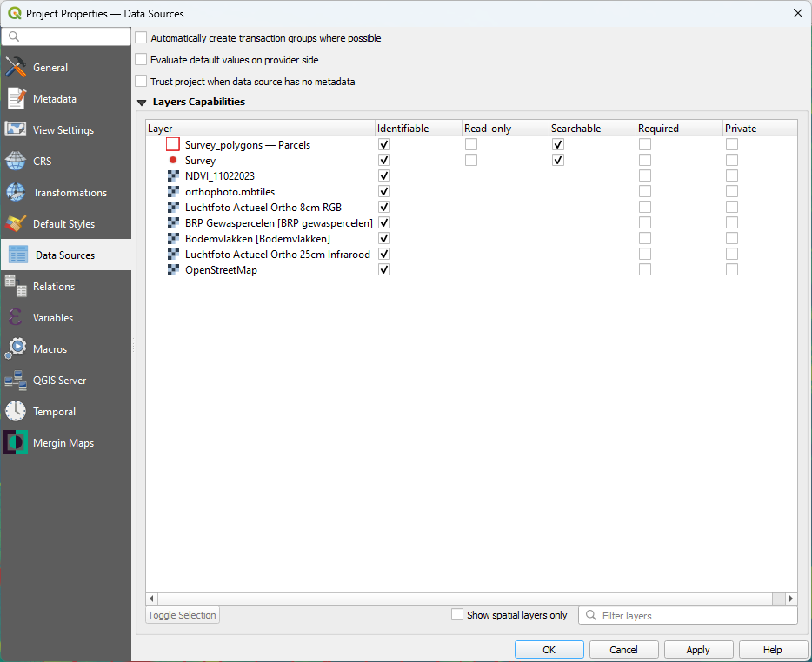The width and height of the screenshot is (812, 662).
Task: Click the Mergin Maps sidebar icon
Action: pos(15,442)
